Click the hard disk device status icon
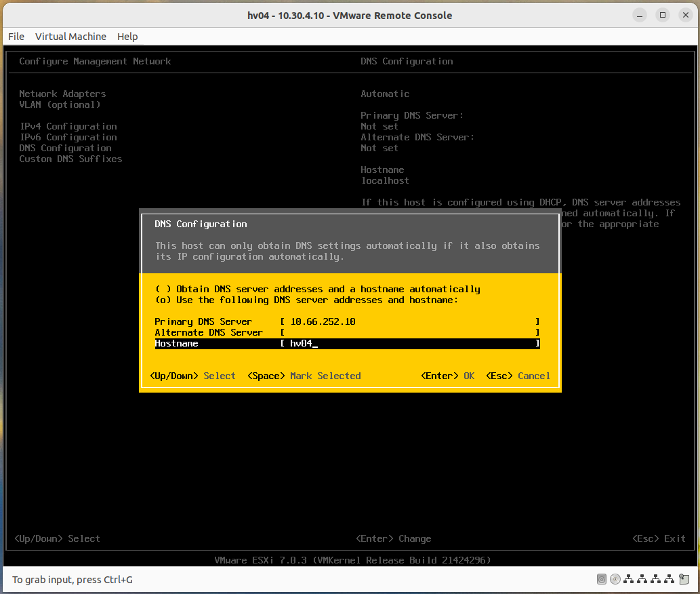 (x=602, y=579)
